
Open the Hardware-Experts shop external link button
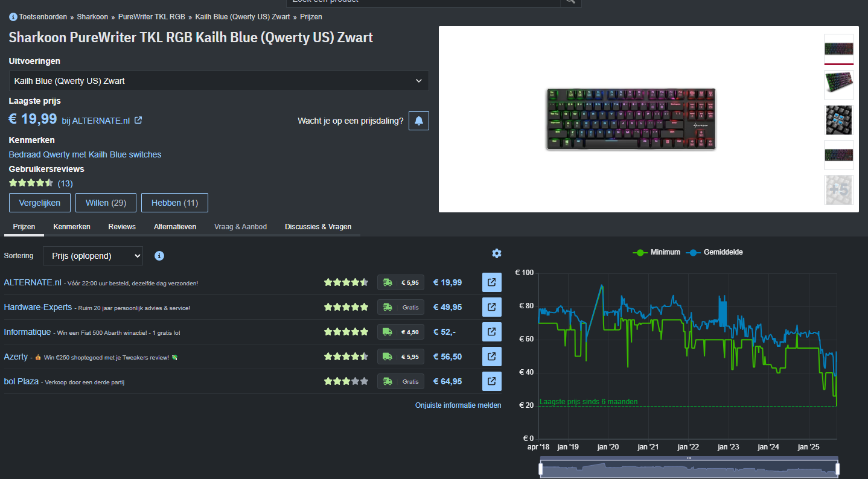(491, 307)
